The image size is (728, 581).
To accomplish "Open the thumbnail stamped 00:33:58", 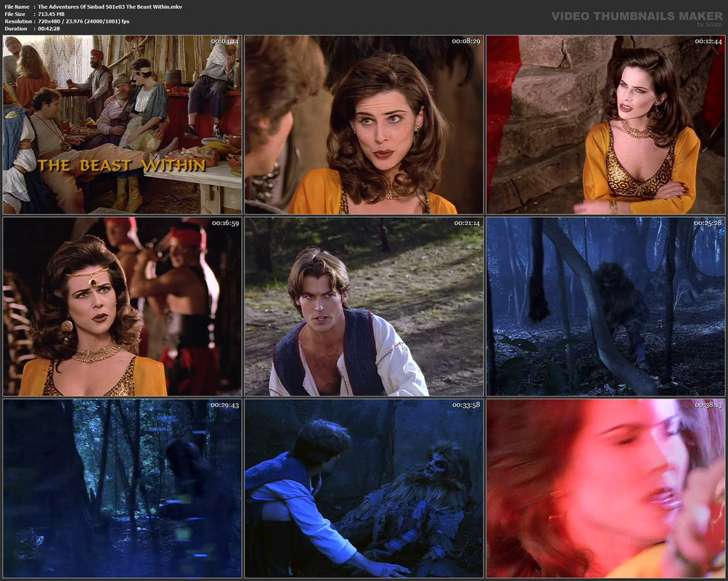I will (364, 488).
